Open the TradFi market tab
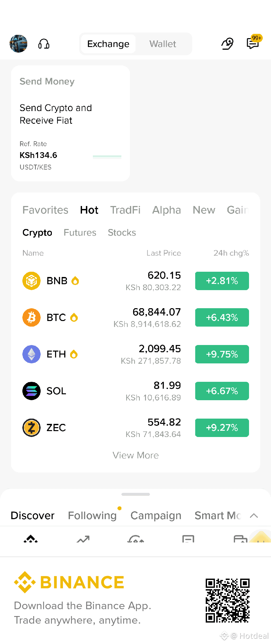The width and height of the screenshot is (271, 644). 125,210
